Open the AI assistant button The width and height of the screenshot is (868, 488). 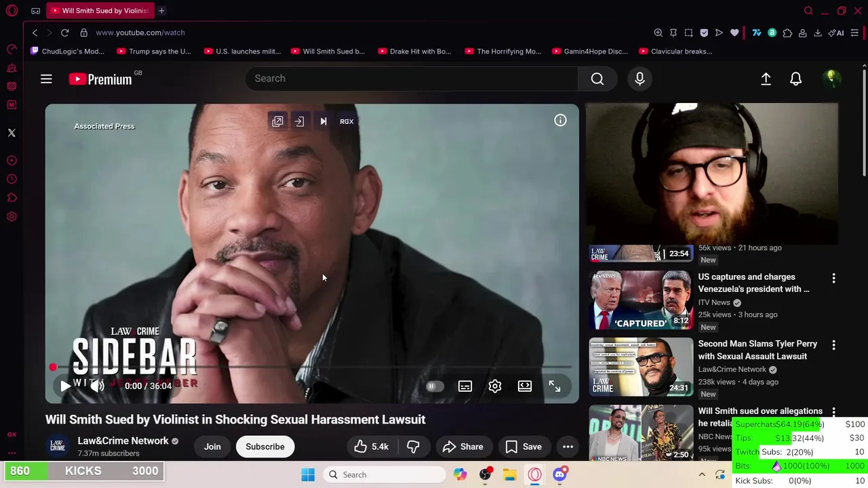pyautogui.click(x=836, y=33)
